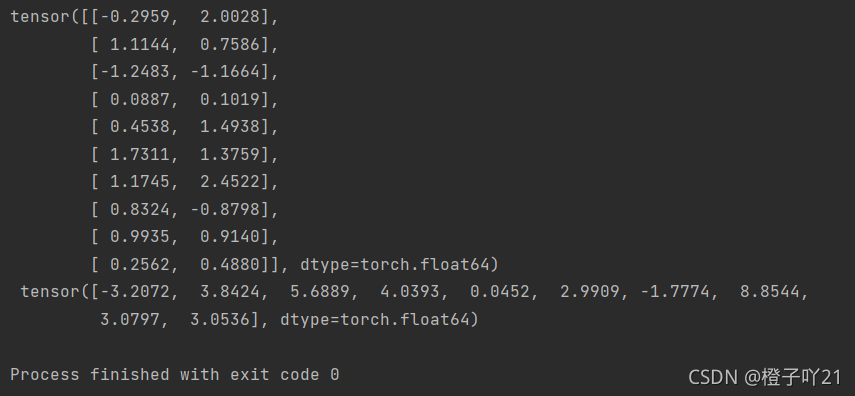Select the 1.4938 value
Viewport: 855px width, 396px height.
(230, 127)
